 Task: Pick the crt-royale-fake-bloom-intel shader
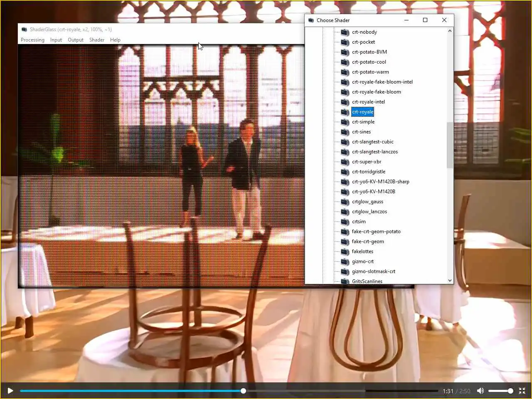point(382,82)
